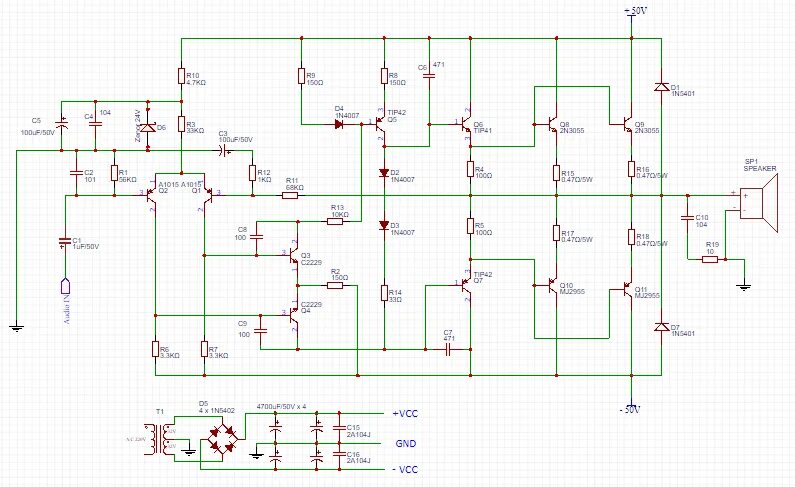
Task: Click the Q1 A1015 transistor symbol
Action: pyautogui.click(x=208, y=194)
